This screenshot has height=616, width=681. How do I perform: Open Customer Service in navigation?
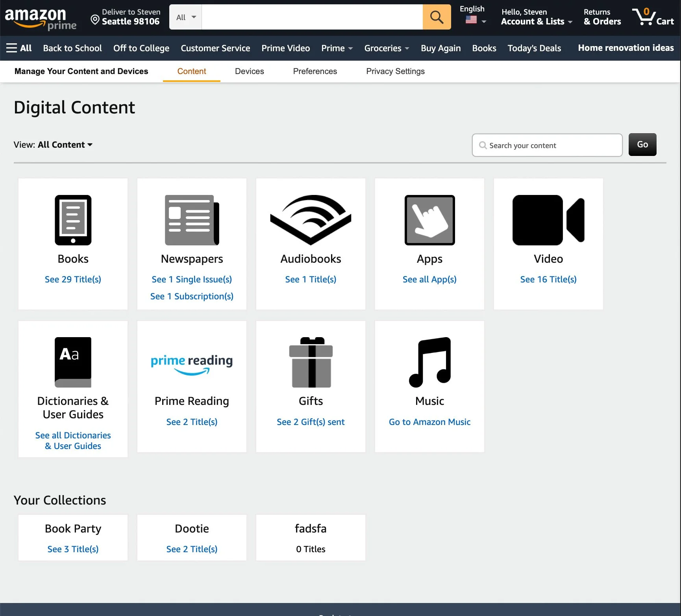point(215,48)
